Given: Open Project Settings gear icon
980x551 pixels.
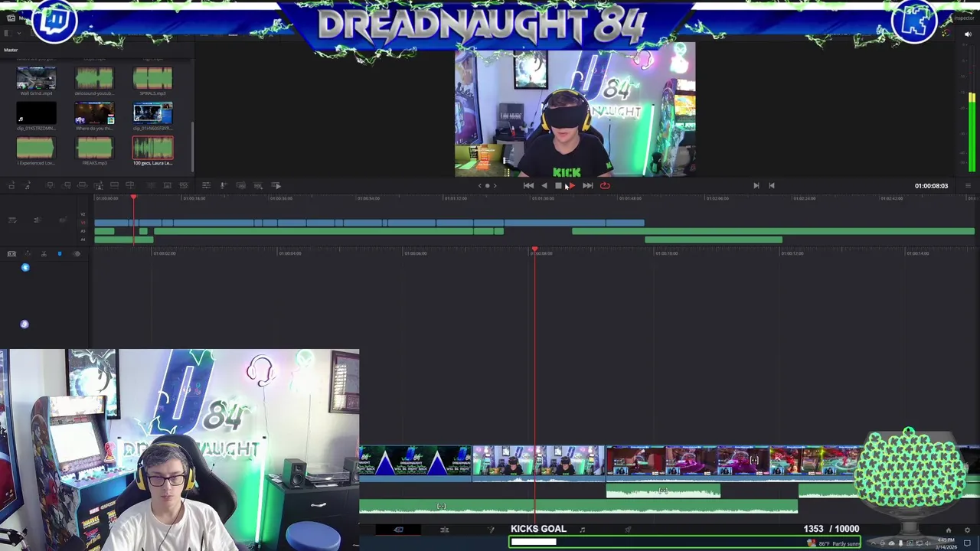Looking at the screenshot, I should [968, 530].
